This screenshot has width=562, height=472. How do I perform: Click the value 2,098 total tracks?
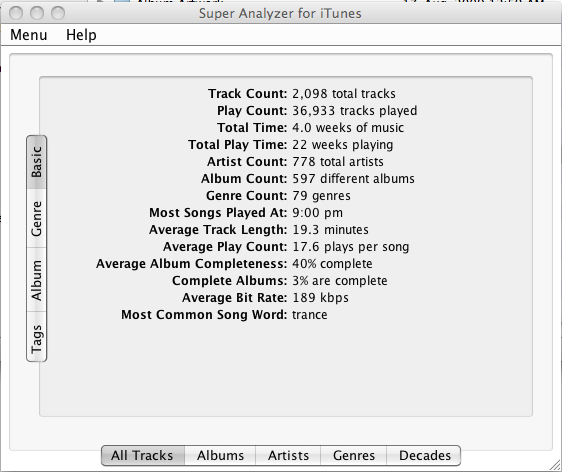click(344, 94)
